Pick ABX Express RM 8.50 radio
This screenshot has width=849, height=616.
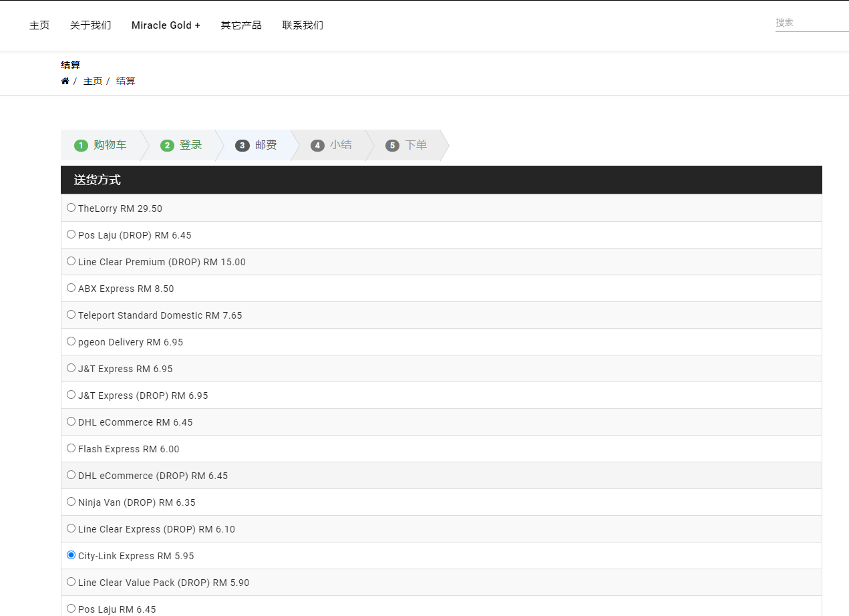point(71,288)
